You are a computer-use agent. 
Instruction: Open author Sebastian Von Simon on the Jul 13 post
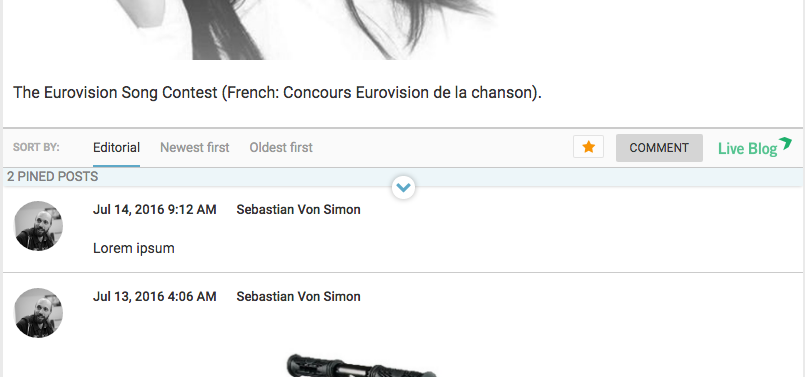pos(298,296)
